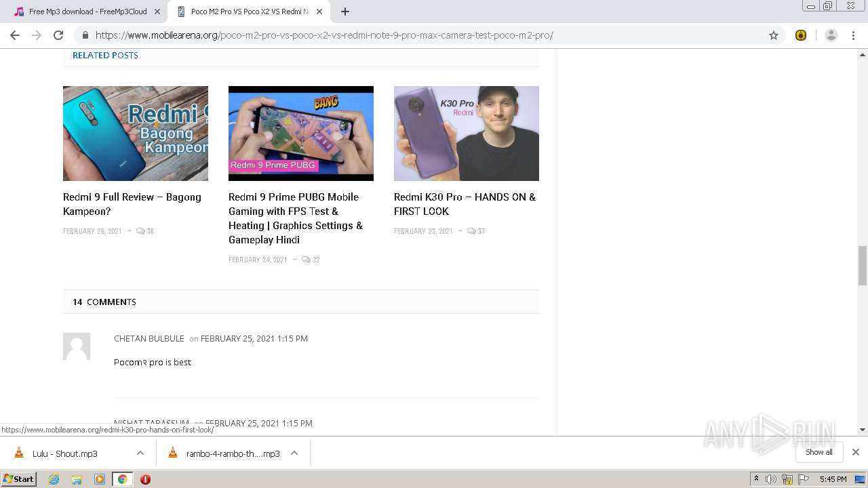Launch Internet Explorer from taskbar

pyautogui.click(x=54, y=479)
